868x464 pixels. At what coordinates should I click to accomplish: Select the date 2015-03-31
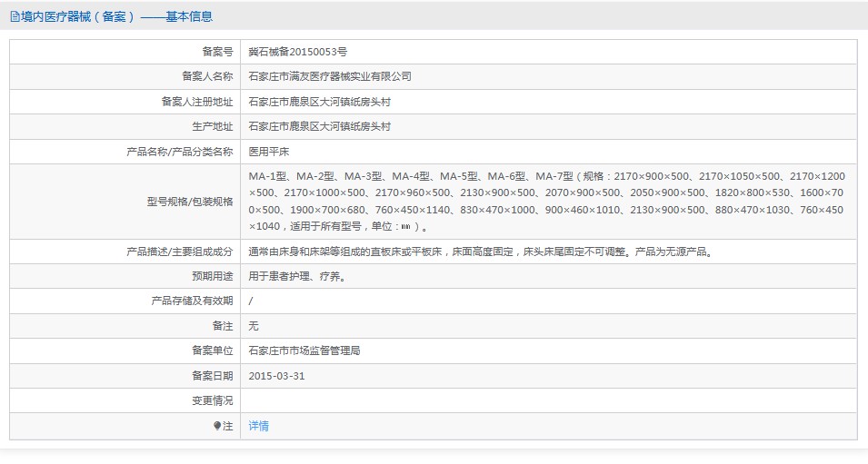coord(277,376)
